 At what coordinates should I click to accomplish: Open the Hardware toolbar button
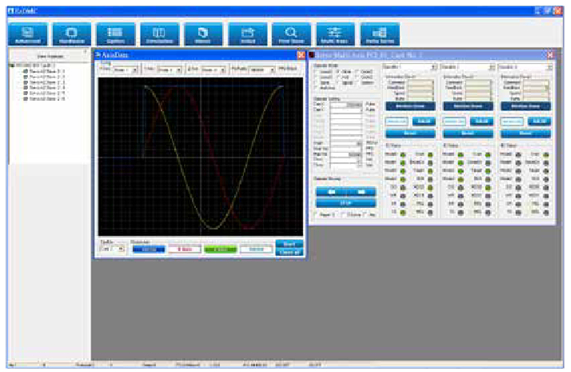72,34
